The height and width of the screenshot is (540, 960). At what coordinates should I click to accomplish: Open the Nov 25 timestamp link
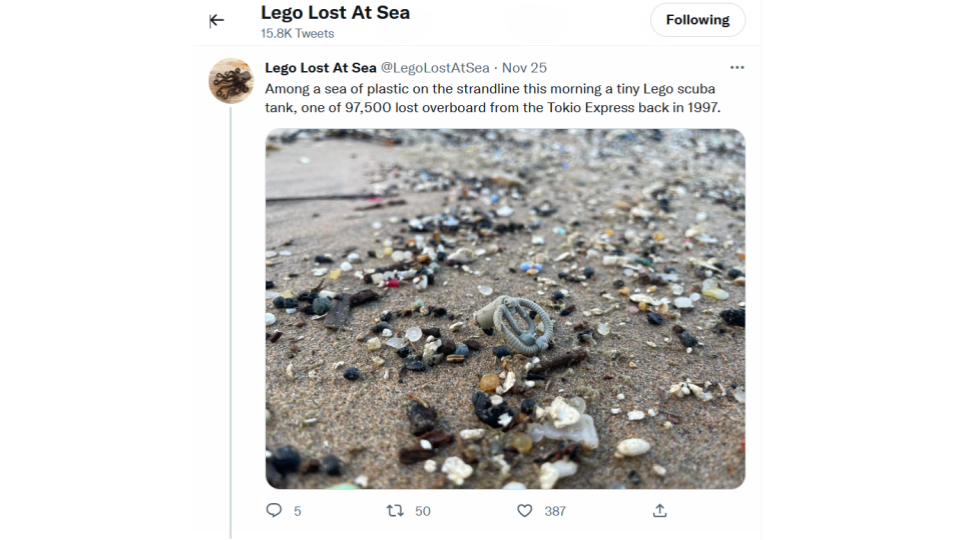[x=524, y=68]
